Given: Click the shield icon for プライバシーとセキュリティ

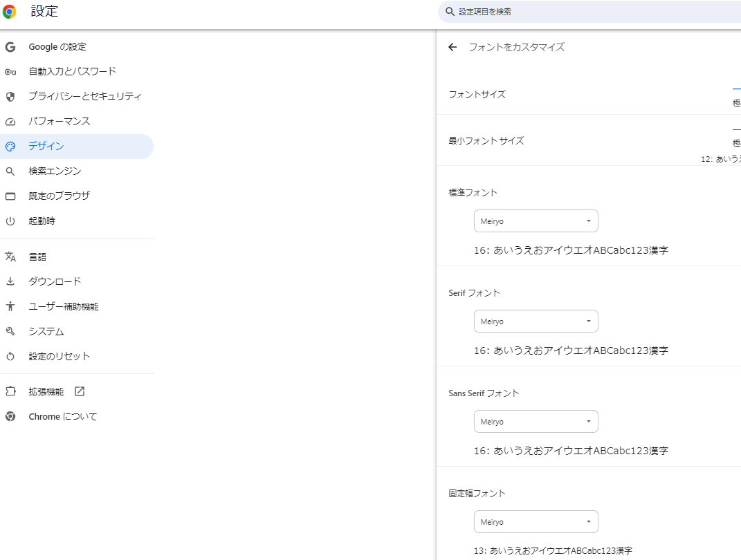Looking at the screenshot, I should (x=10, y=97).
